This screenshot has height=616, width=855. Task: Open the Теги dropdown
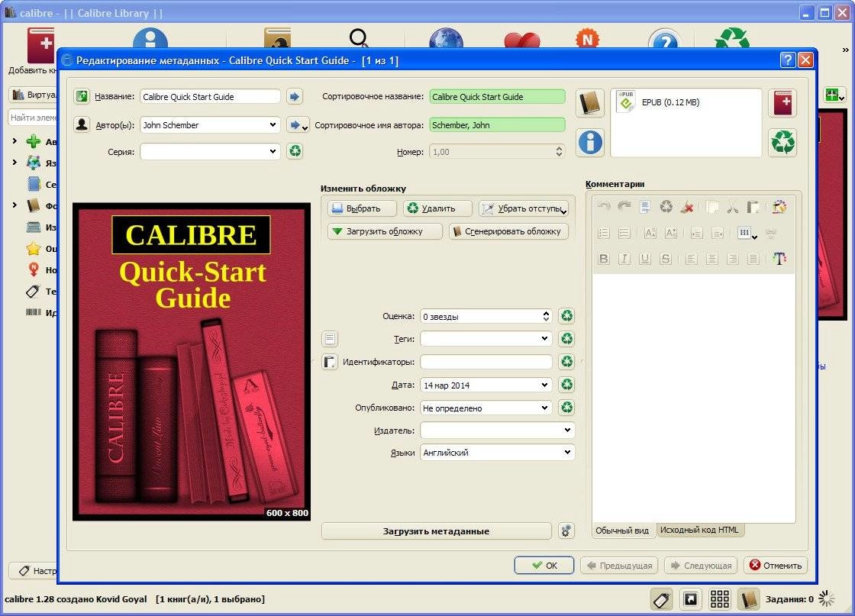[544, 338]
